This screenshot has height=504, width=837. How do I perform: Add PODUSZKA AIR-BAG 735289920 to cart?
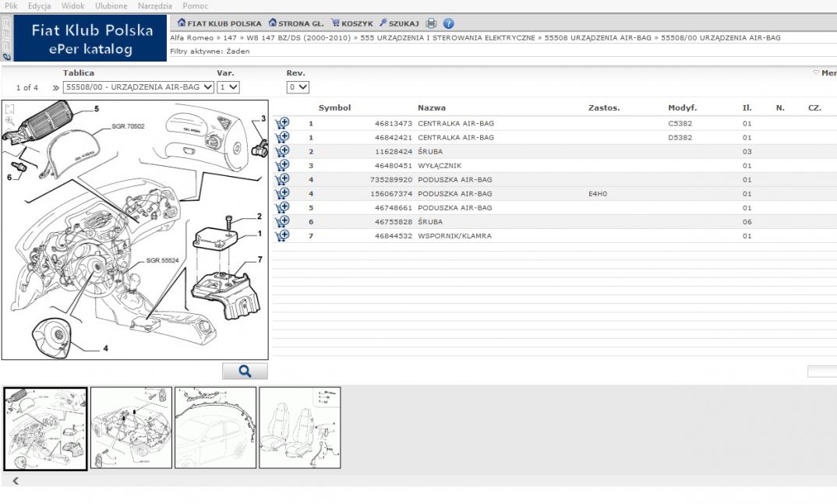282,179
